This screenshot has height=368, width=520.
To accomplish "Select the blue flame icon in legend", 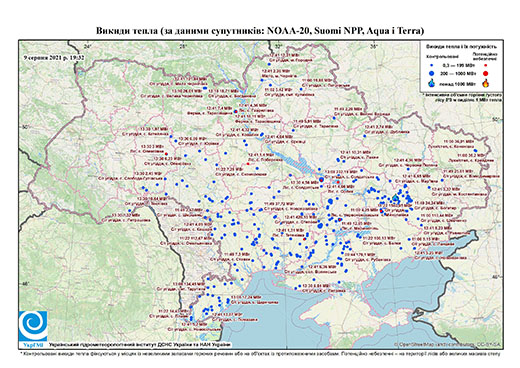I will 432,83.
